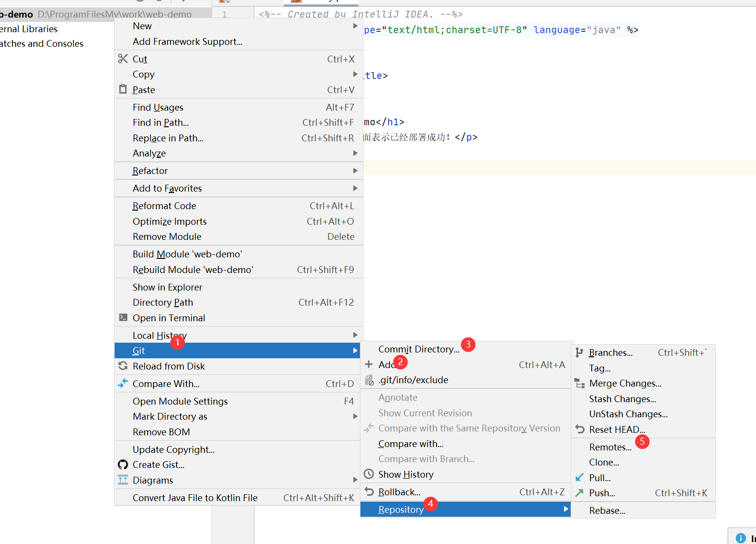
Task: Select Remove Module
Action: pyautogui.click(x=239, y=236)
